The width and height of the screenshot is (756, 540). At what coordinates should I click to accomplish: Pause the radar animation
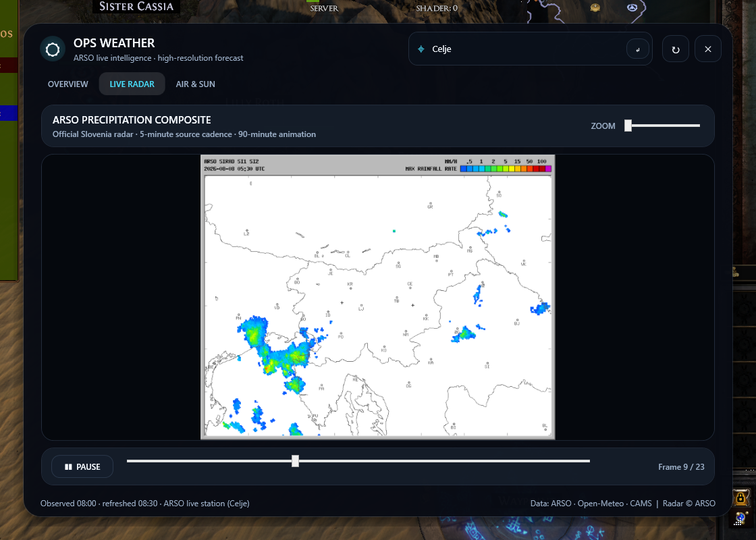click(x=82, y=466)
